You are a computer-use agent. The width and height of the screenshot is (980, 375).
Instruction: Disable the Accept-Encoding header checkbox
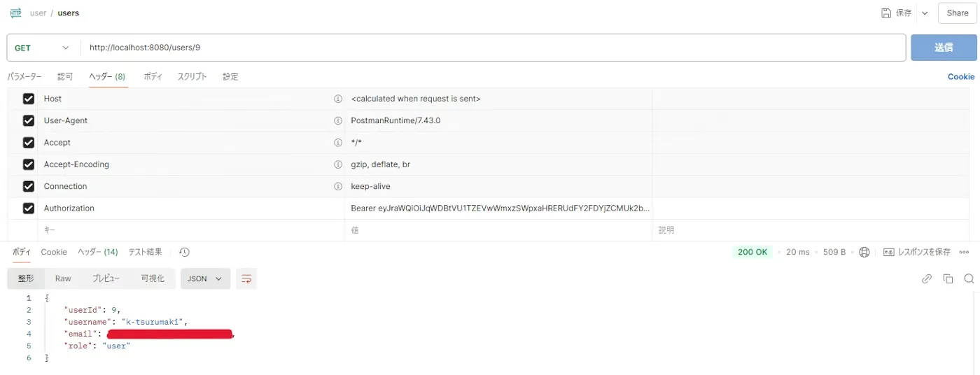[x=29, y=164]
